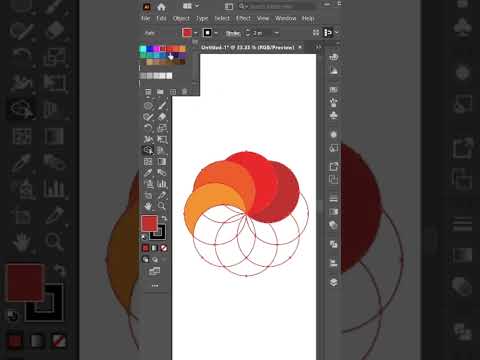Open stroke weight dropdown
Image resolution: width=480 pixels, height=360 pixels.
coord(276,33)
